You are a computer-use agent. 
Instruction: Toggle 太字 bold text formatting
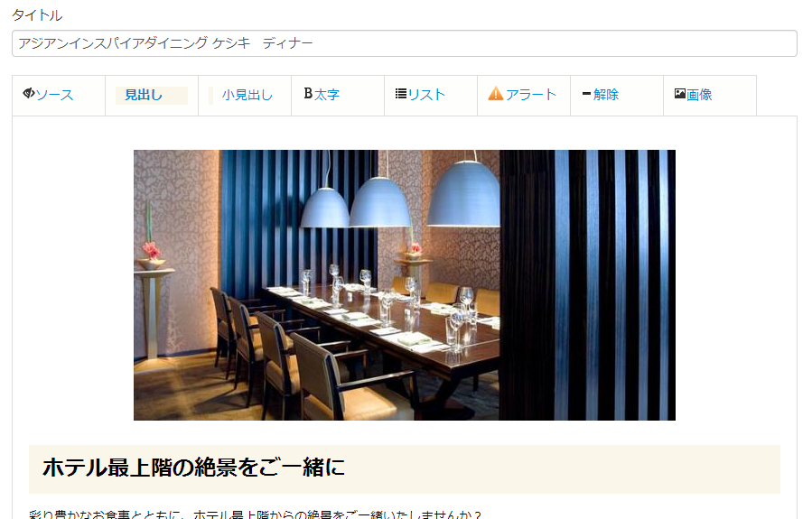tap(327, 95)
